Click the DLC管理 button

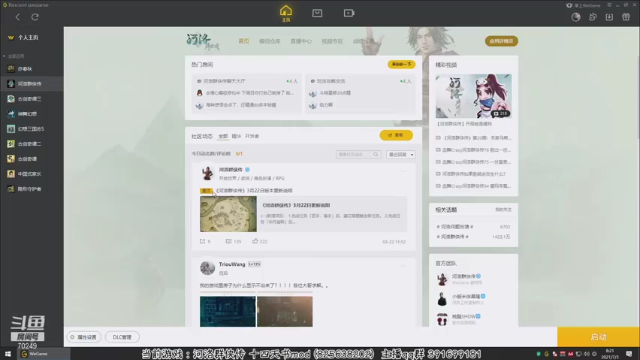[x=122, y=337]
